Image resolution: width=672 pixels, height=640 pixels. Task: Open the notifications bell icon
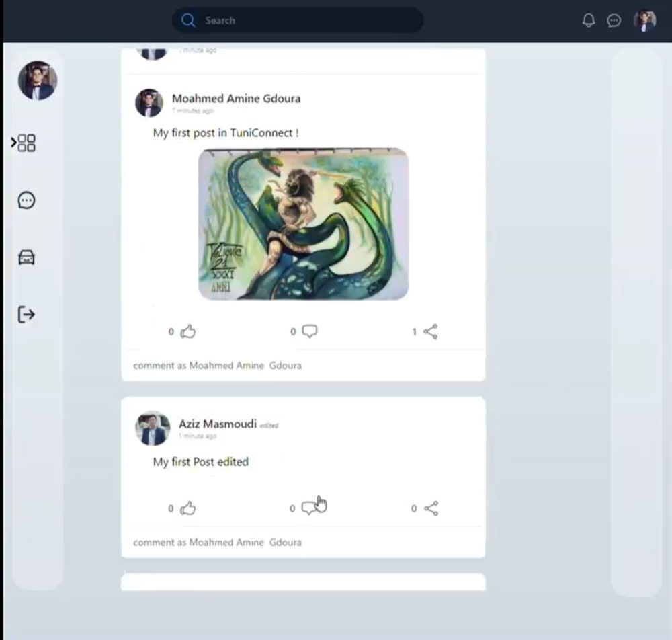pyautogui.click(x=589, y=20)
